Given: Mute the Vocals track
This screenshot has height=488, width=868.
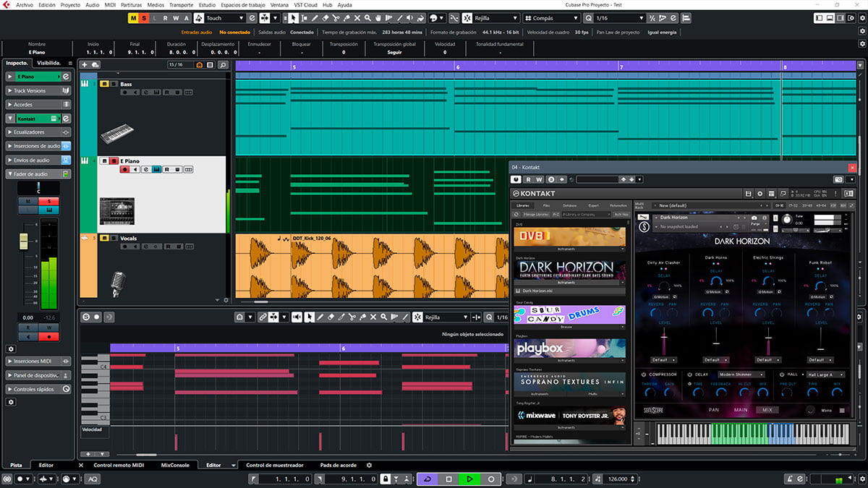Looking at the screenshot, I should tap(104, 238).
